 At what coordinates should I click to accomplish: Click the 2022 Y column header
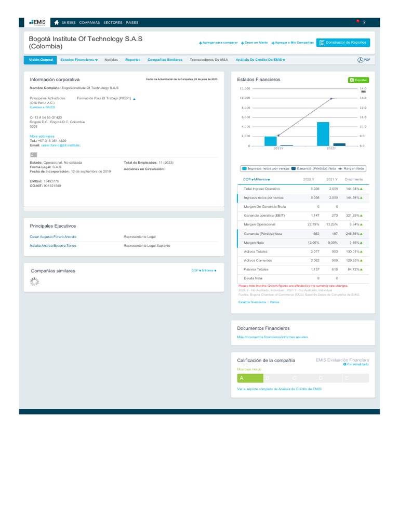coord(309,179)
